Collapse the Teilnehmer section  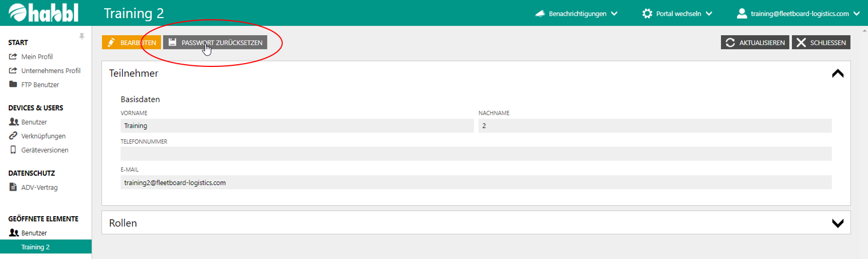pyautogui.click(x=837, y=74)
